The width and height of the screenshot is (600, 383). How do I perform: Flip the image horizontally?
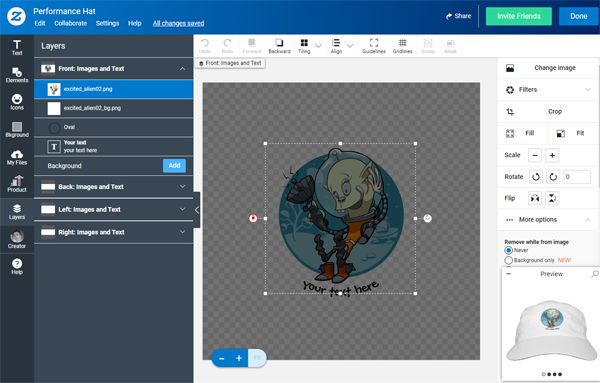pos(535,198)
